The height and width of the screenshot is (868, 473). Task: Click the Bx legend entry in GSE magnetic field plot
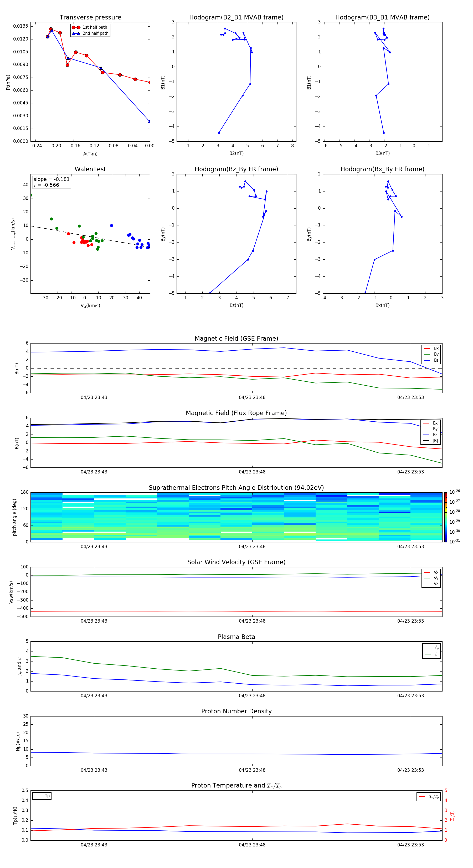(x=431, y=349)
